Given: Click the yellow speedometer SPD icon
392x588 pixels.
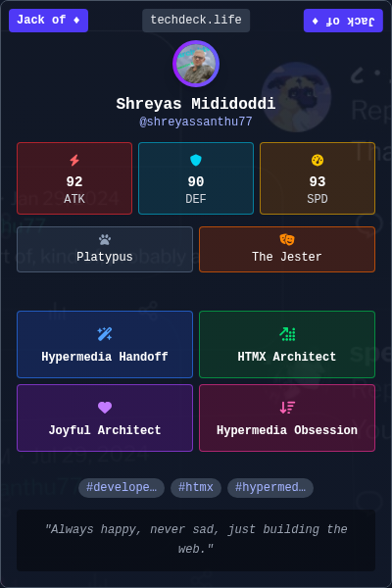Looking at the screenshot, I should (318, 160).
